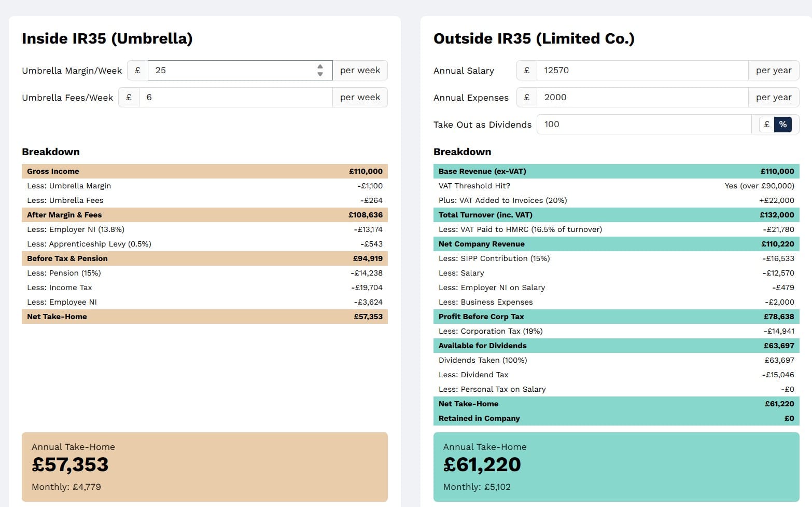
Task: Click the Umbrella Margin/Week input field
Action: tap(233, 70)
